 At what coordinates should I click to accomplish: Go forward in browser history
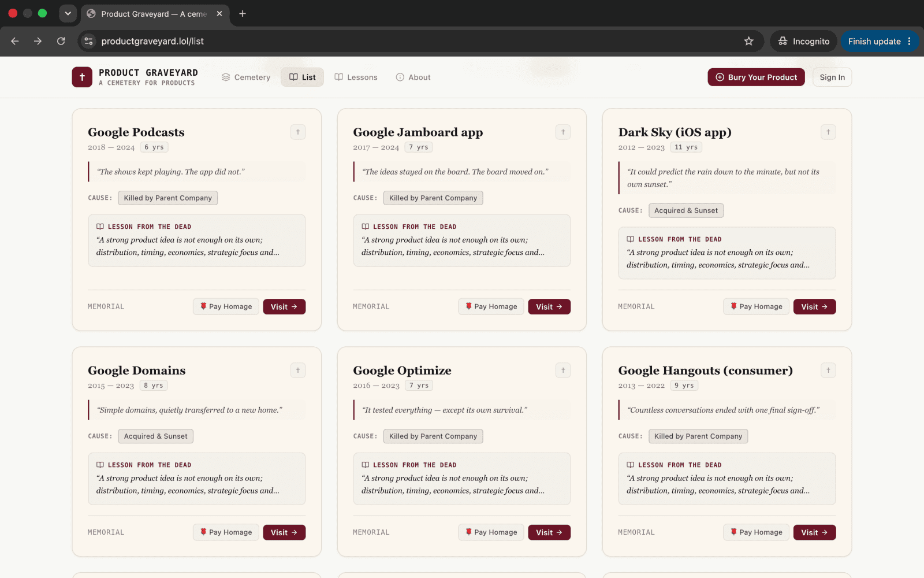click(38, 41)
